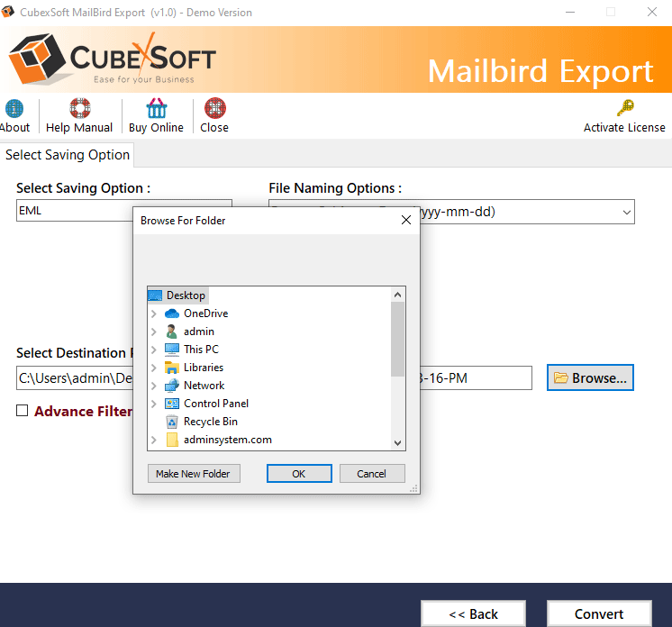Viewport: 672px width, 627px height.
Task: Click the Browse... button
Action: point(590,377)
